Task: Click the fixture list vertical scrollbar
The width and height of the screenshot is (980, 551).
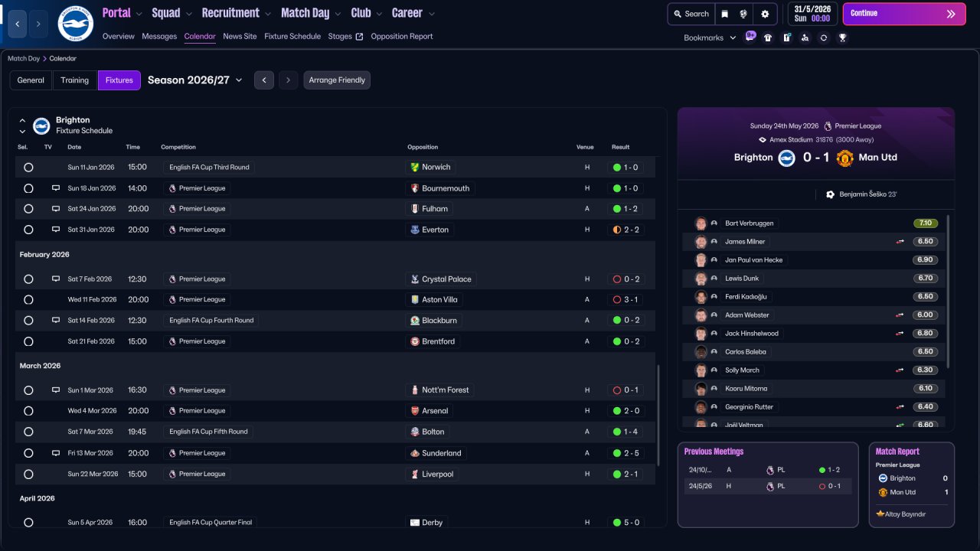Action: 658,416
